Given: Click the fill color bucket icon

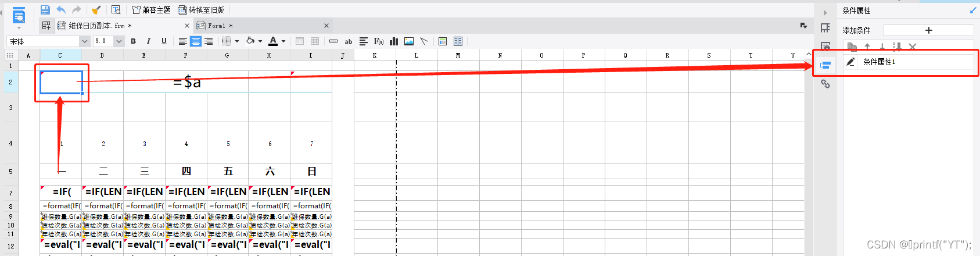Looking at the screenshot, I should pyautogui.click(x=250, y=41).
